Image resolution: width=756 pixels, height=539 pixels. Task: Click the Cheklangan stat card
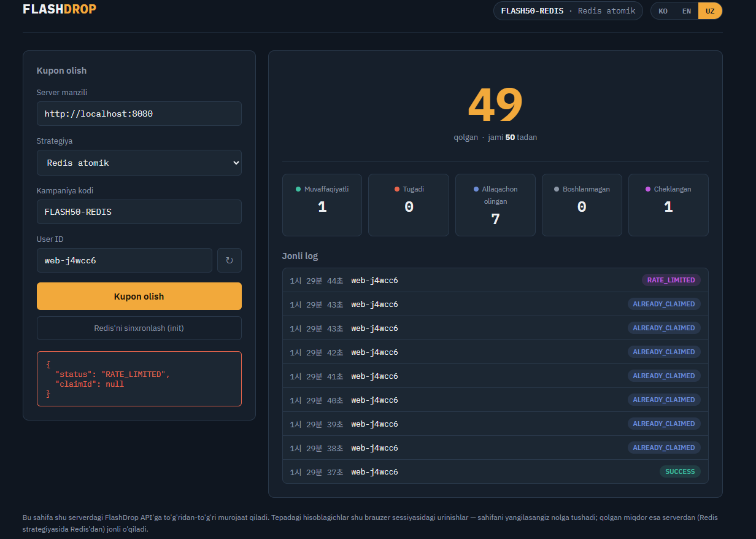click(x=668, y=205)
